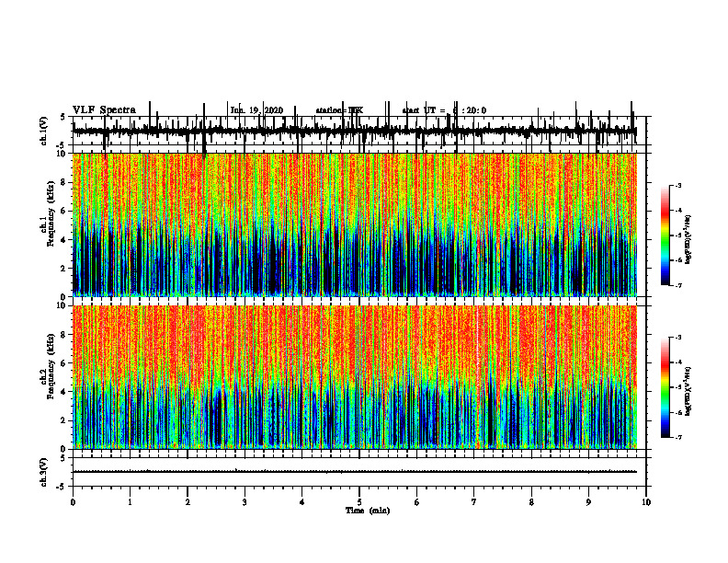
Task: Click time axis tick label '3'
Action: pyautogui.click(x=245, y=502)
